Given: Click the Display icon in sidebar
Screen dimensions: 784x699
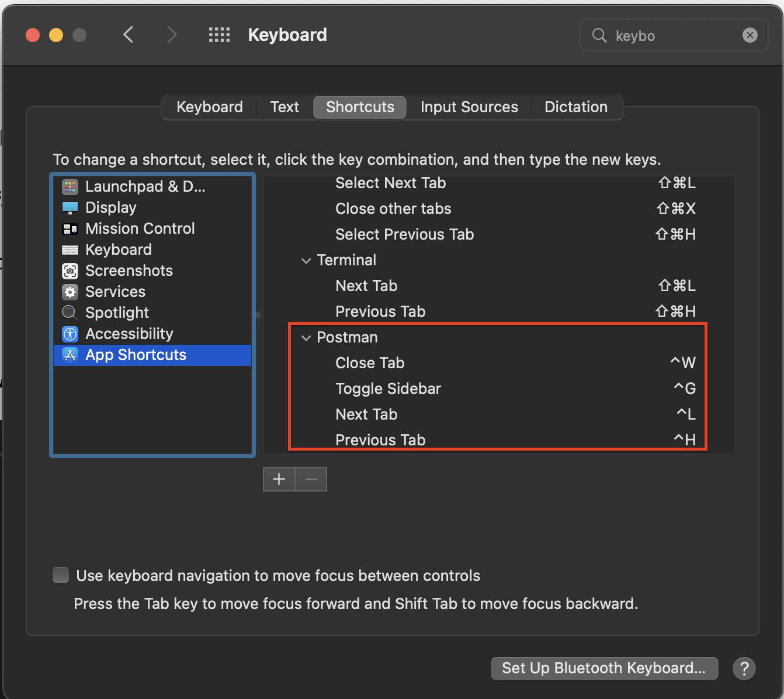Looking at the screenshot, I should click(70, 208).
